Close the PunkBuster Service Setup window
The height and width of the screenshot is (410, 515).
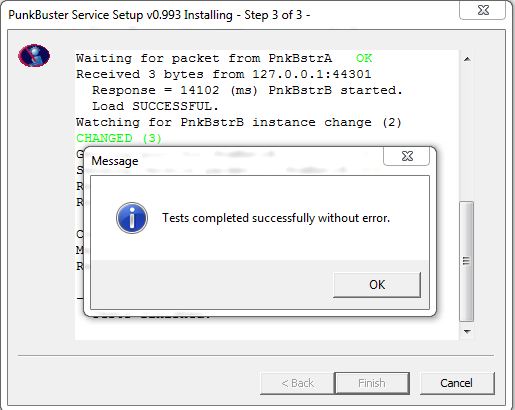(483, 10)
